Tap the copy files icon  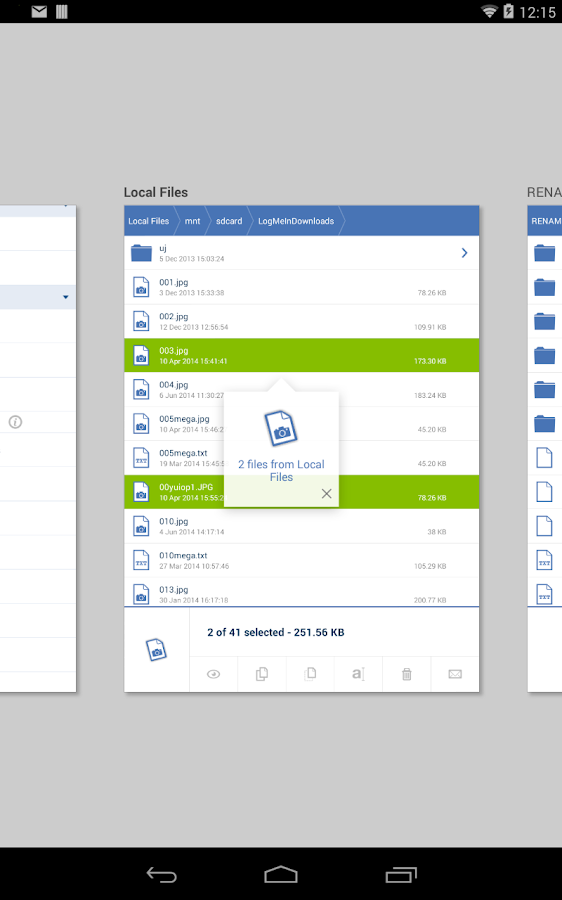tap(262, 674)
